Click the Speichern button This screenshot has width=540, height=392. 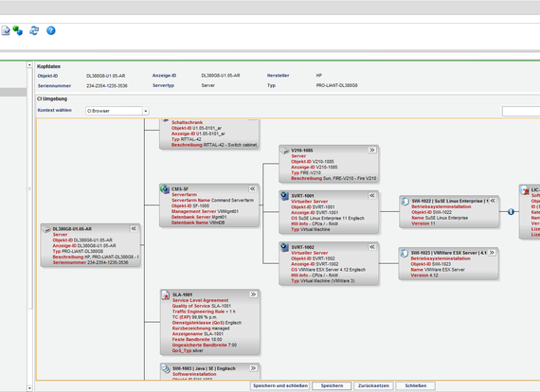pos(332,385)
